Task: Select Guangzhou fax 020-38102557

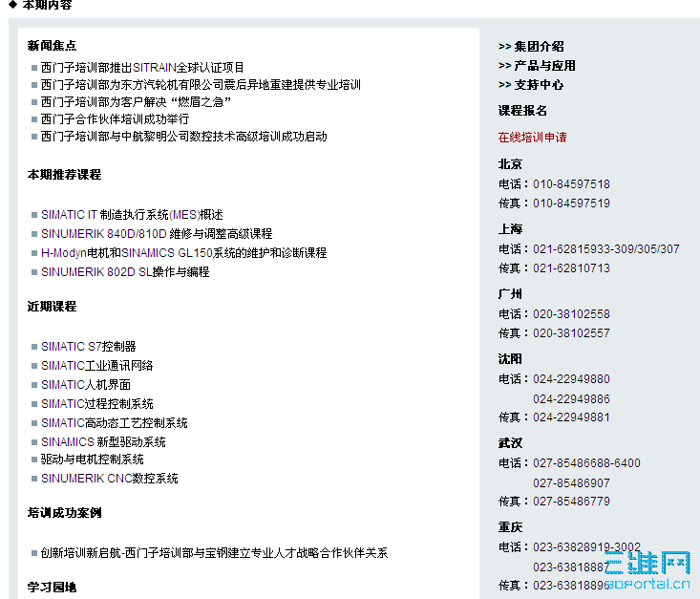Action: coord(571,332)
